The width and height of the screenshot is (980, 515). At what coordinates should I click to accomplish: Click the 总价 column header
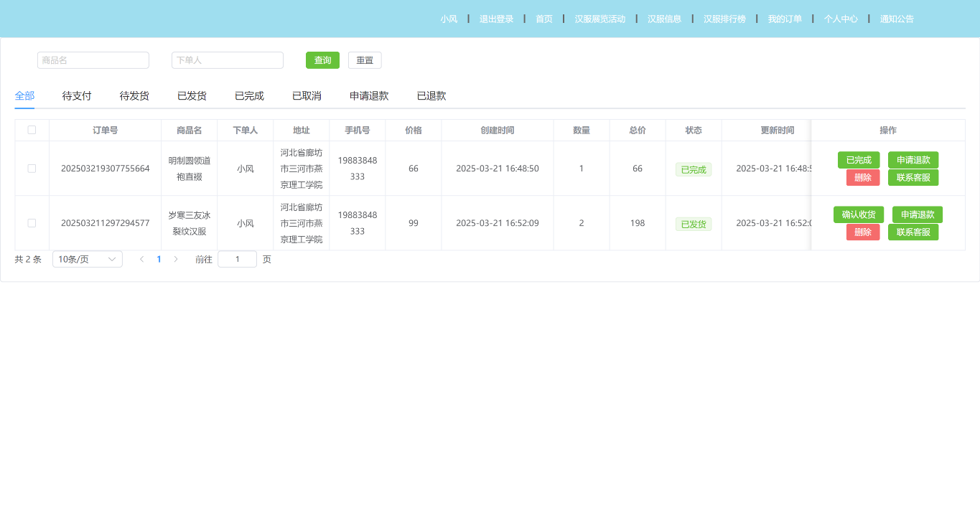click(x=638, y=130)
